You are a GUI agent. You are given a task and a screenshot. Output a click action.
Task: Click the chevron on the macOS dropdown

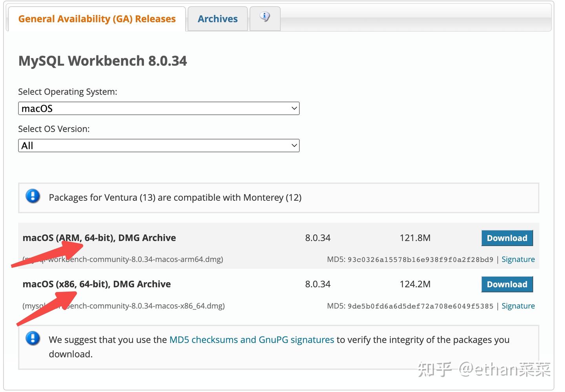294,108
